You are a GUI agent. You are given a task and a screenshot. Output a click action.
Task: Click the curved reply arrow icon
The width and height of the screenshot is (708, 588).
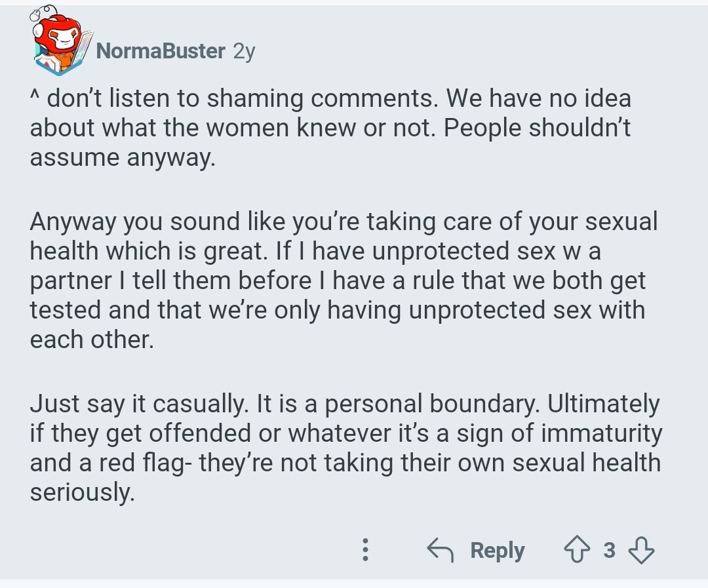441,549
